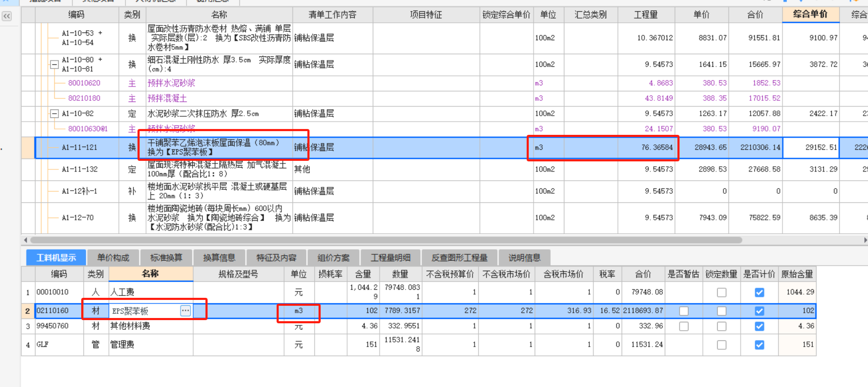
Task: Click the left arrow of the horizontal scrollbar
Action: [x=25, y=240]
